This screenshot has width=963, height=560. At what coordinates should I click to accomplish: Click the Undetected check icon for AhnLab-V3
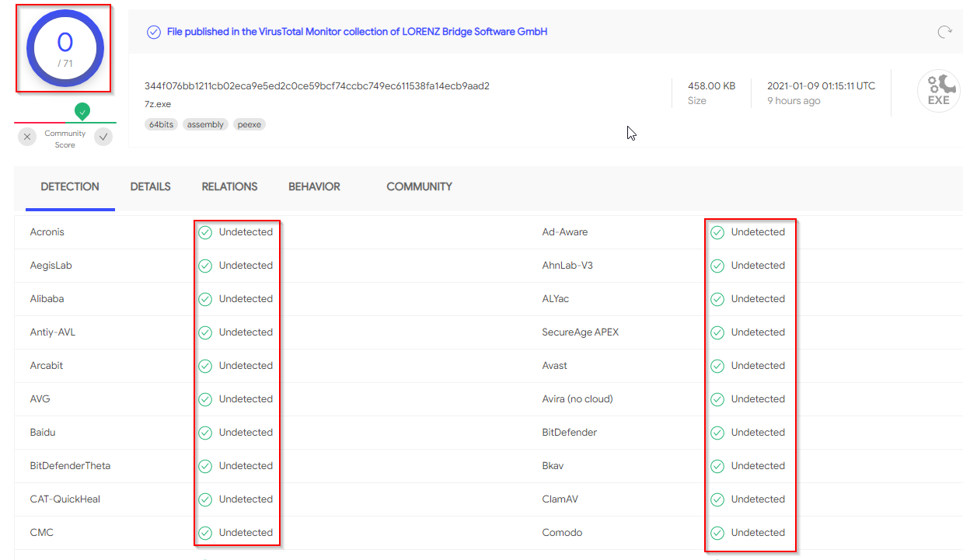[x=717, y=266]
